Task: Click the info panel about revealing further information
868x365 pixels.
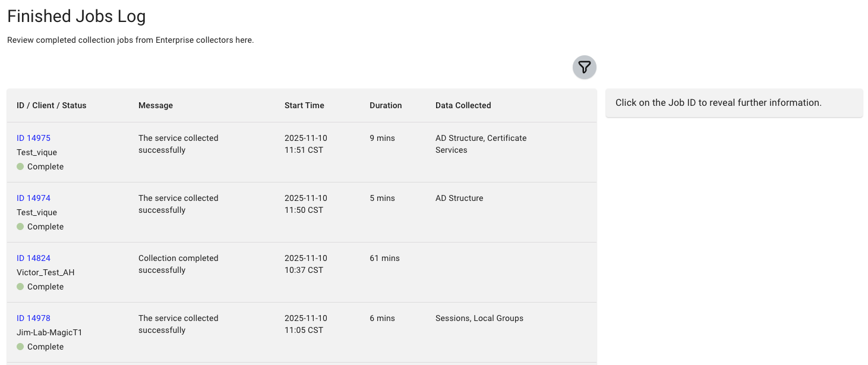Action: 734,102
